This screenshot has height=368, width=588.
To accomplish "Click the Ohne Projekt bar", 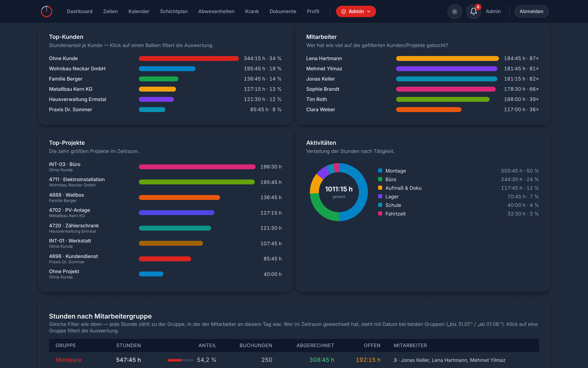I will (x=151, y=274).
